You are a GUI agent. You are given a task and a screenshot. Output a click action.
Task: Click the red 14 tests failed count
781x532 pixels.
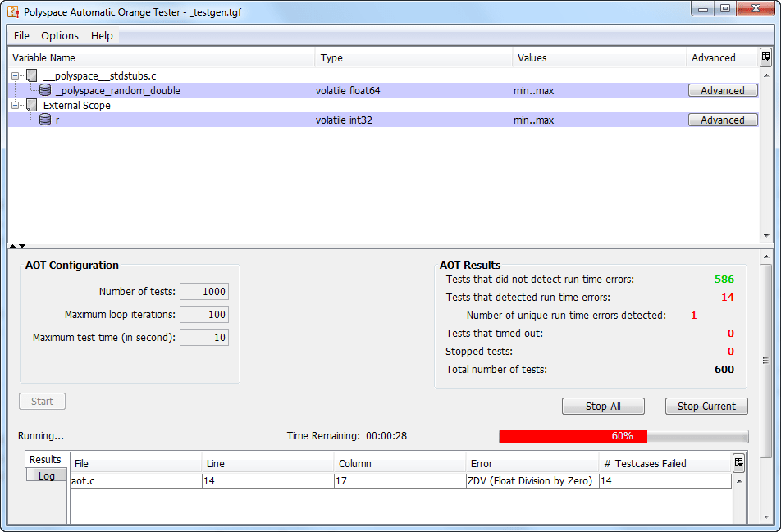[727, 297]
